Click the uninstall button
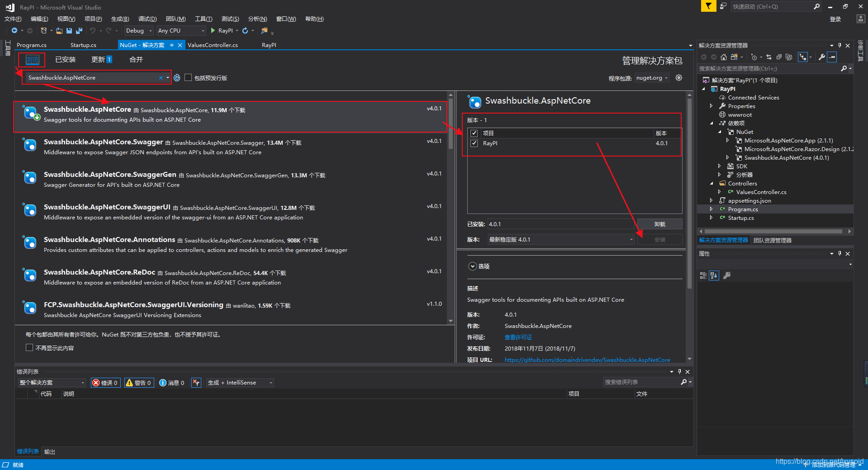 [660, 224]
